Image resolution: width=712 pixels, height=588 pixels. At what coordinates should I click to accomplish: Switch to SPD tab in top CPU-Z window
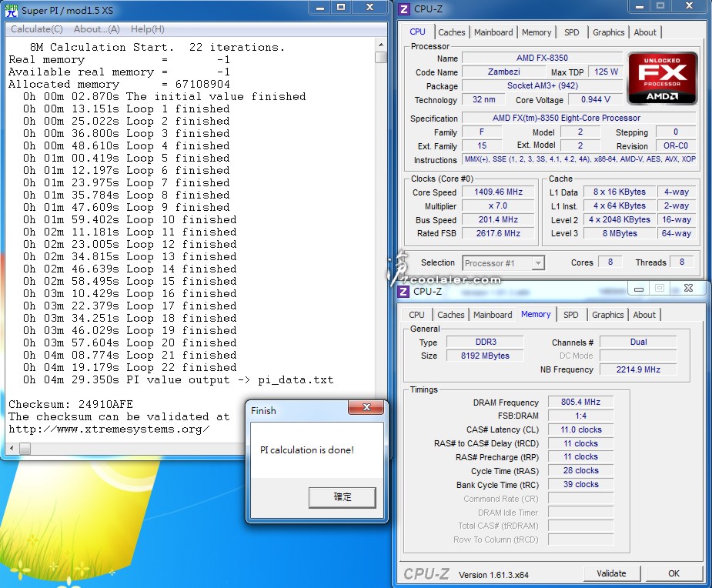pos(572,32)
